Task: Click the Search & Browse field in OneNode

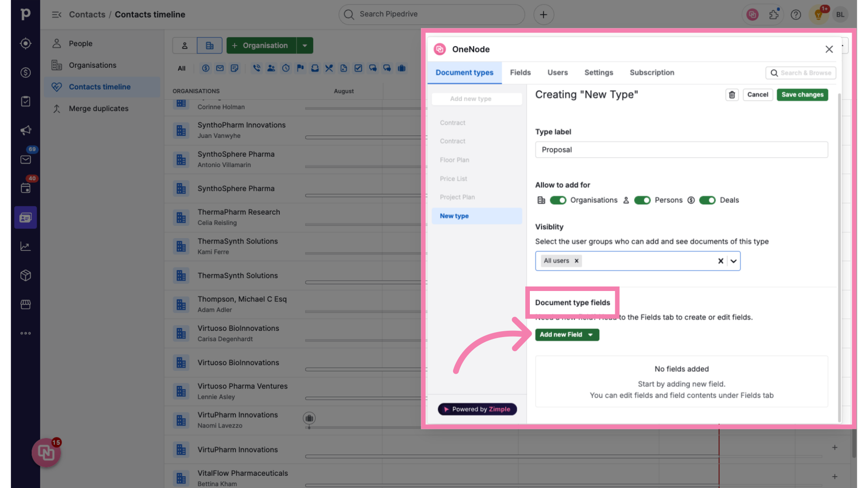Action: (x=801, y=73)
